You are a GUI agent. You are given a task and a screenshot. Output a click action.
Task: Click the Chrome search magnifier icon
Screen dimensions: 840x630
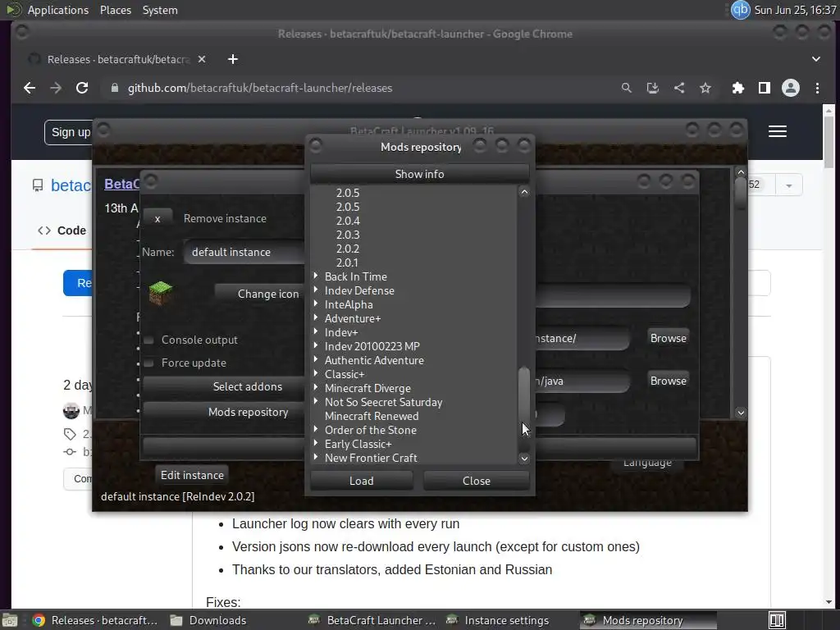click(x=626, y=88)
